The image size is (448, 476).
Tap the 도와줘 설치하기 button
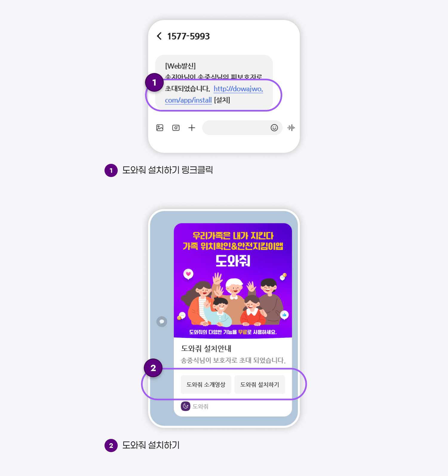(x=260, y=385)
